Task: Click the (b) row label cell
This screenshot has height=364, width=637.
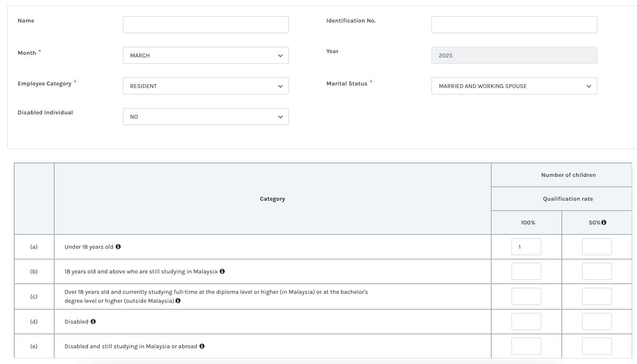Action: click(34, 271)
